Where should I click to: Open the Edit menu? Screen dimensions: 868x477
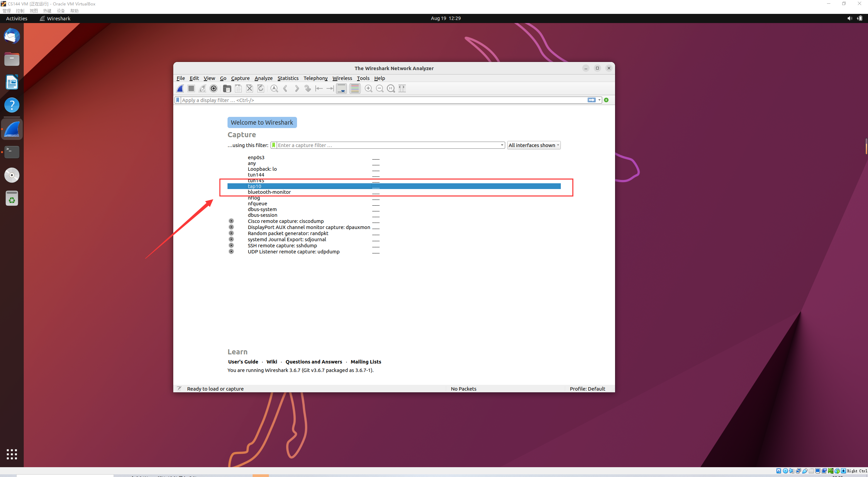point(194,78)
